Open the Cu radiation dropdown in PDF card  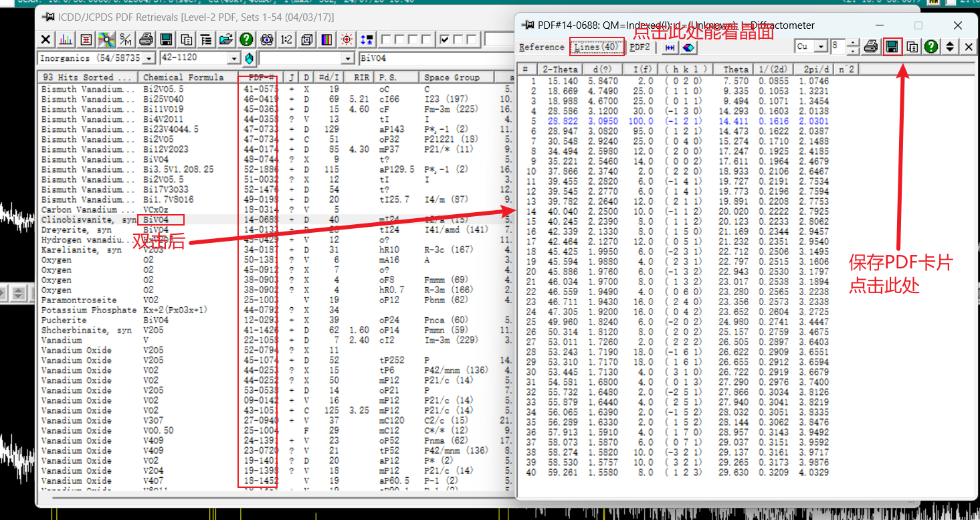coord(821,46)
